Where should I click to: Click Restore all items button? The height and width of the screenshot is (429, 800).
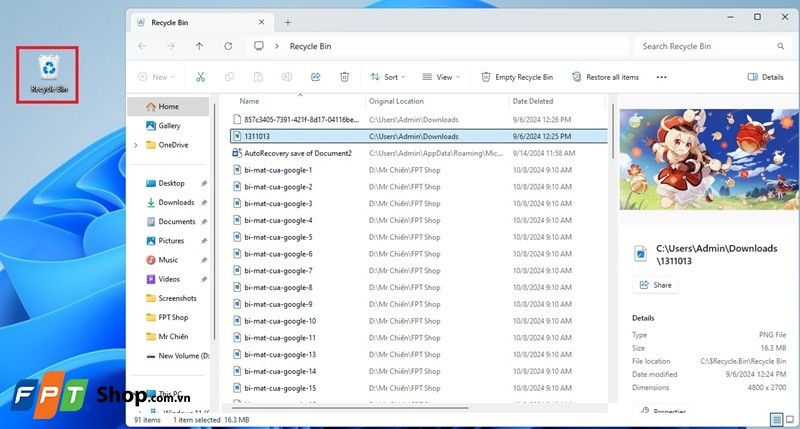[x=605, y=77]
